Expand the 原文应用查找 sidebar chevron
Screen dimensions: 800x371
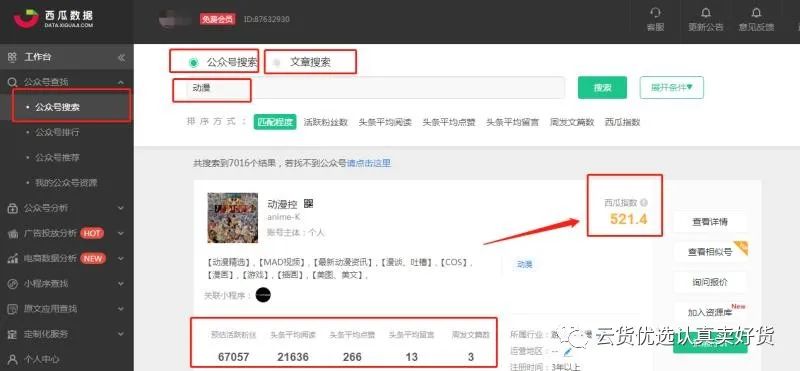pos(121,309)
